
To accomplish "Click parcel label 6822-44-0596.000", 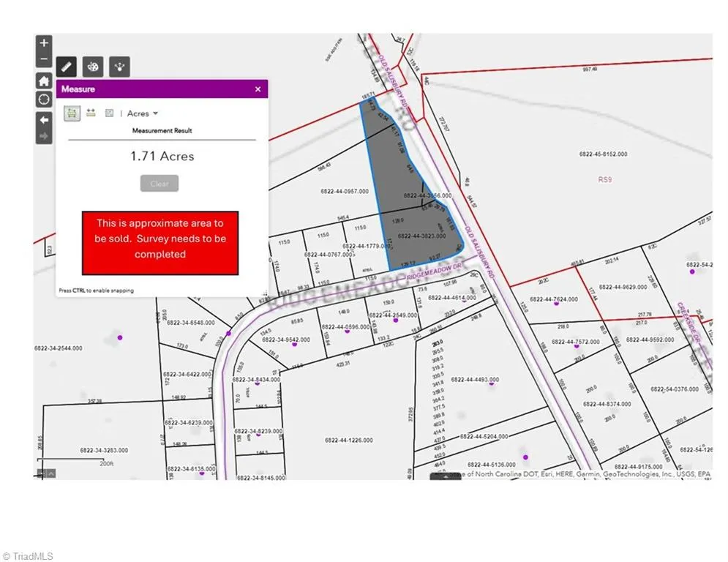I will [345, 327].
